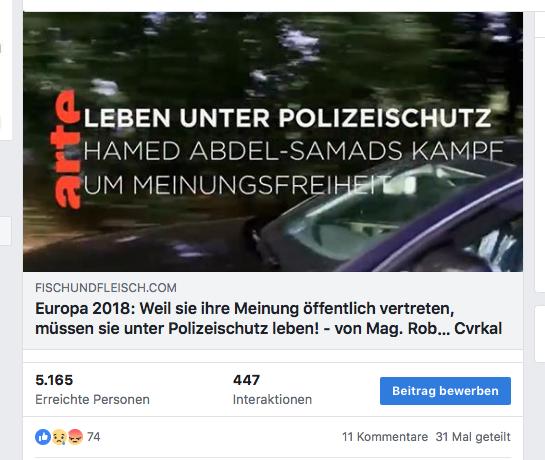View the 447 Interaktionen stat

click(x=272, y=389)
